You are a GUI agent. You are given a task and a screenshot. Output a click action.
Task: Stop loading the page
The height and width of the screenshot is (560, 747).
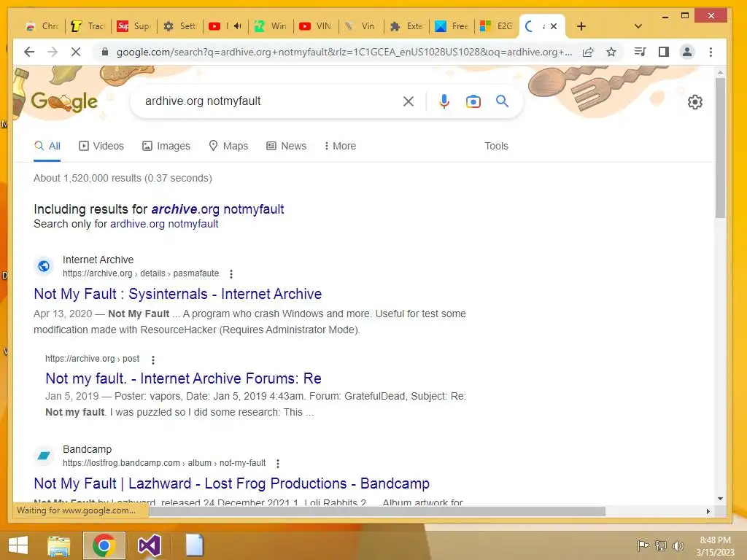click(x=76, y=52)
